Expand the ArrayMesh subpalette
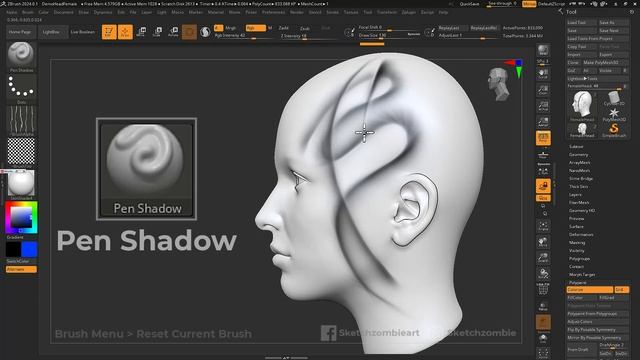Image resolution: width=640 pixels, height=360 pixels. point(580,162)
